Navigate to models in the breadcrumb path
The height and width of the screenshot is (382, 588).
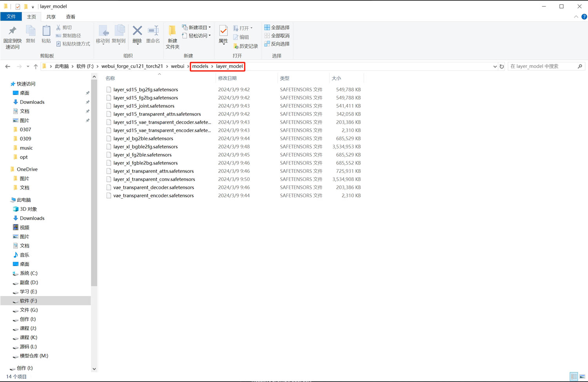[x=200, y=66]
